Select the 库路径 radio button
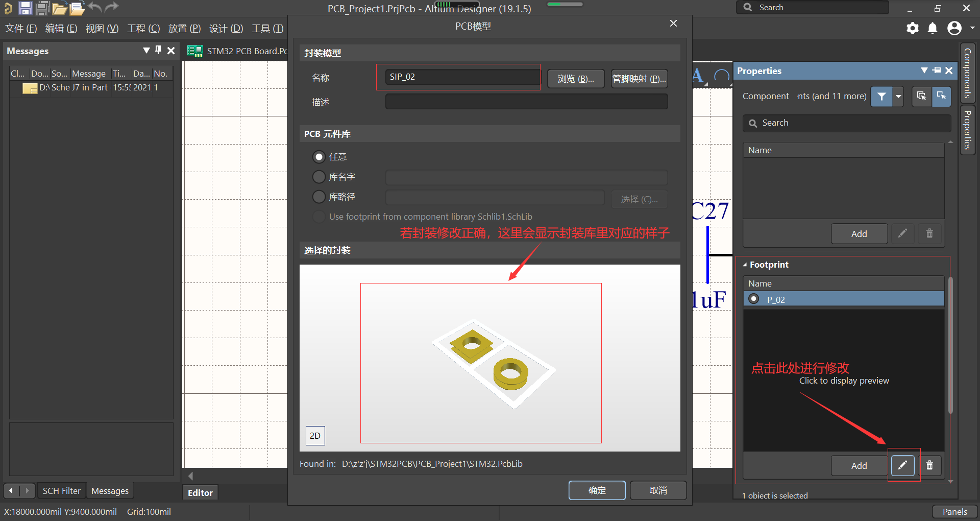The image size is (980, 521). point(319,197)
